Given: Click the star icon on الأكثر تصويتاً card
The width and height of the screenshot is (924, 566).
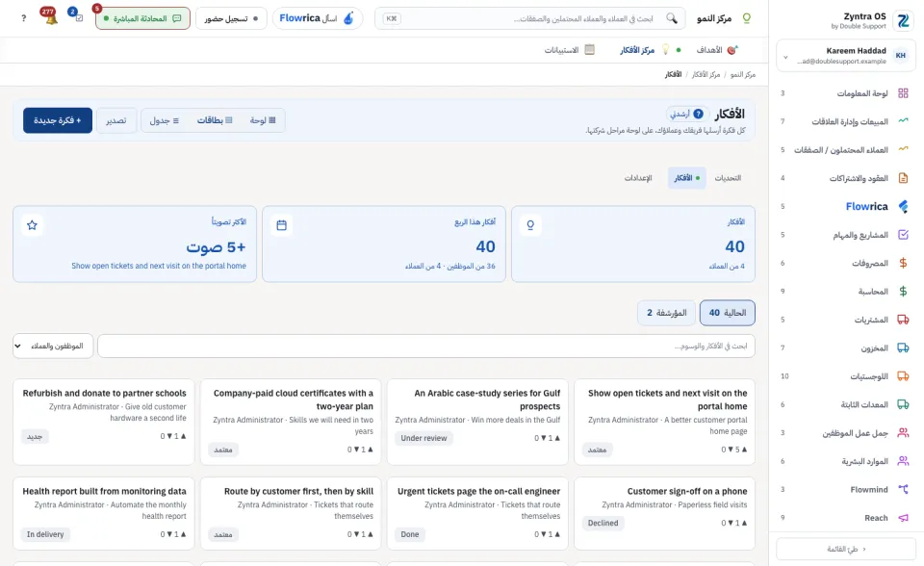Looking at the screenshot, I should pyautogui.click(x=33, y=225).
